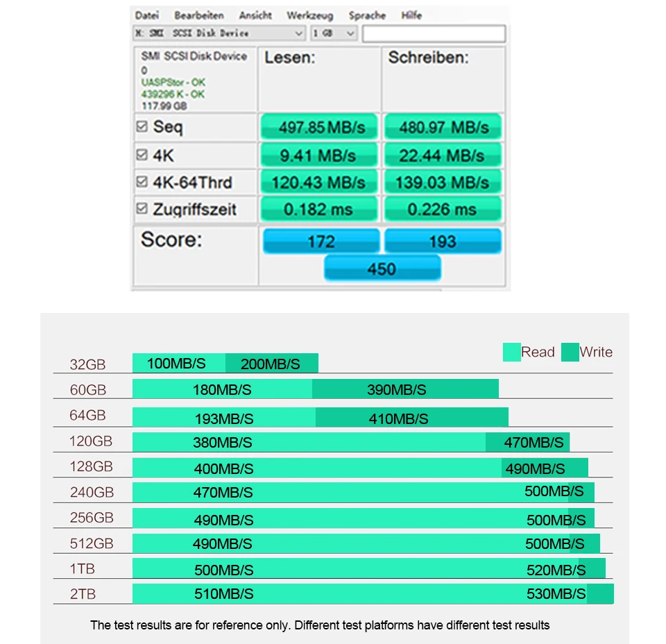
Task: Toggle the 4K test checkbox
Action: click(x=142, y=155)
